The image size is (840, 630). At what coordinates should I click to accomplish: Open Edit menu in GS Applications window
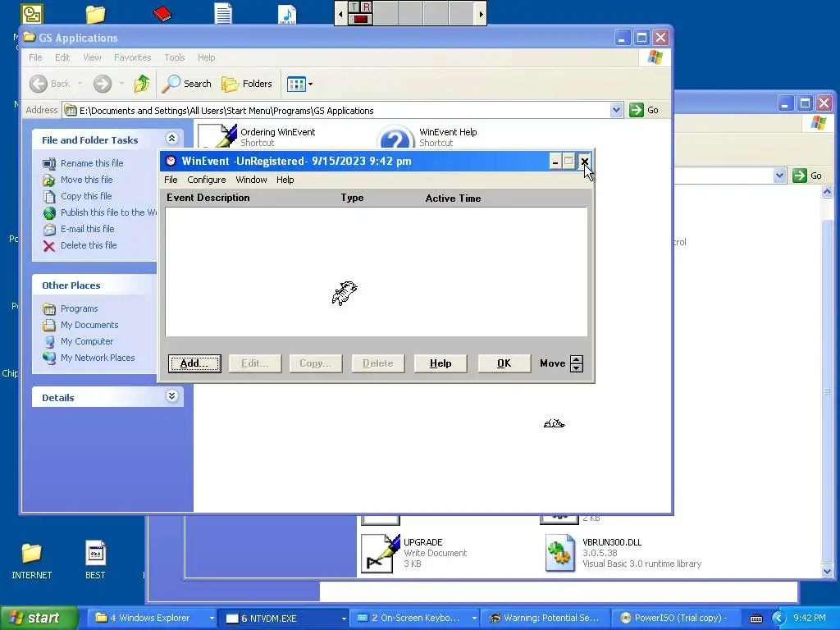coord(62,57)
